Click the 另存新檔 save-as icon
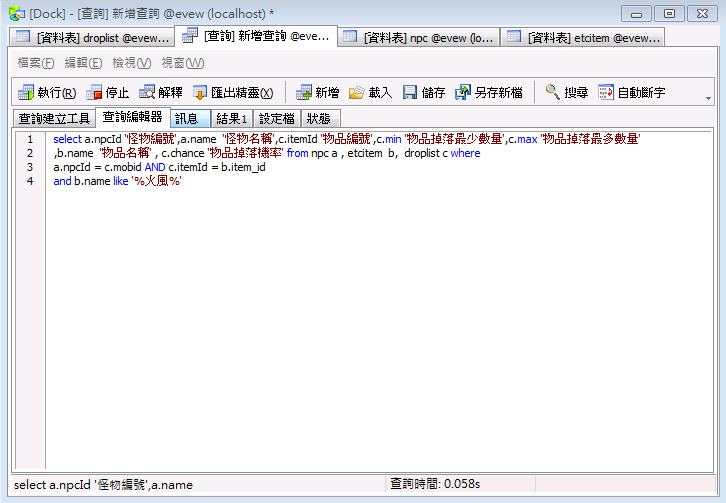The height and width of the screenshot is (503, 726). coord(463,93)
